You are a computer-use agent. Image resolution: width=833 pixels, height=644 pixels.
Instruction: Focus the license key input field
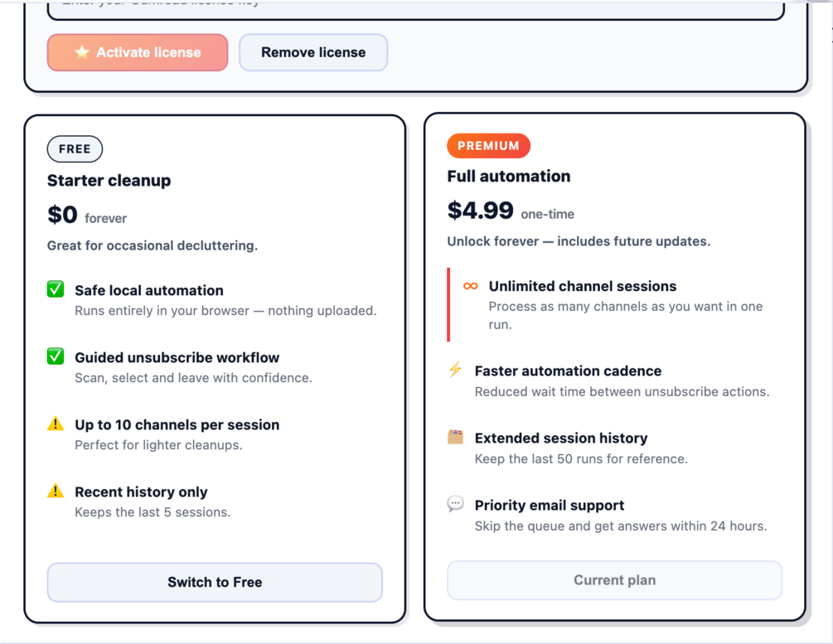(414, 8)
